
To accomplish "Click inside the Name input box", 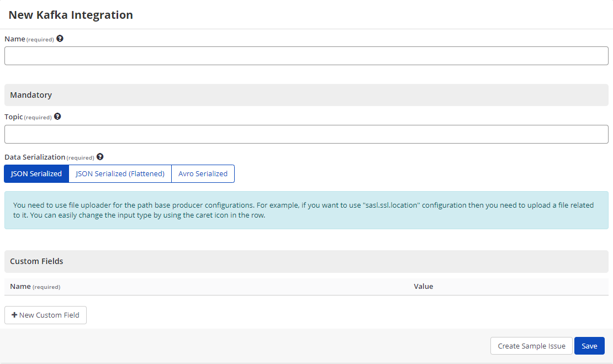I will pos(306,55).
